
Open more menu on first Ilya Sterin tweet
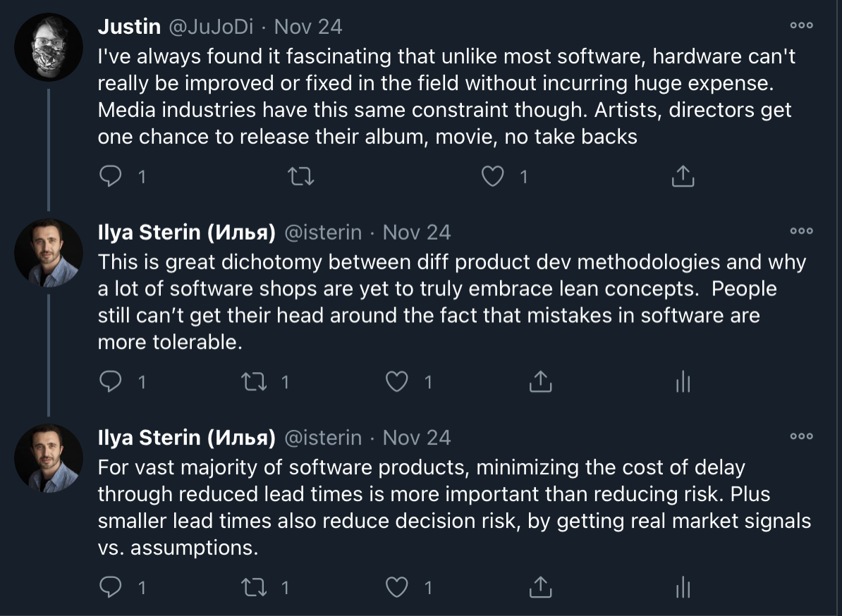point(801,230)
